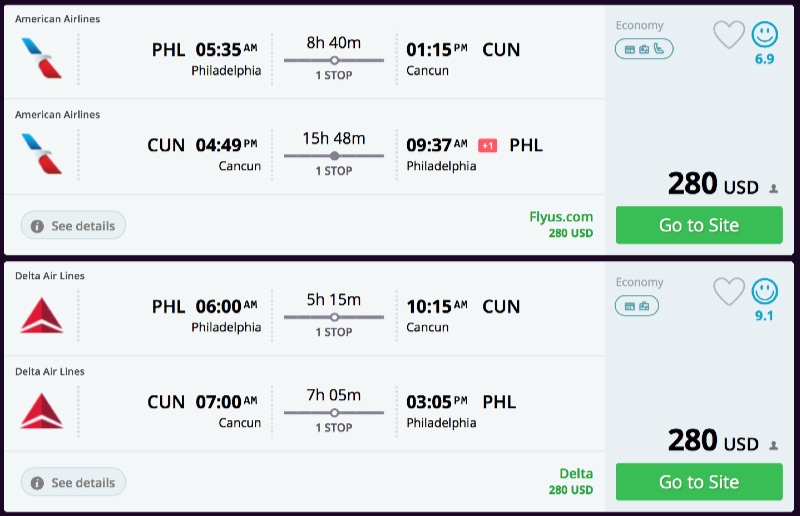Click the American Airlines logo on the 04:49 flight

(x=41, y=155)
